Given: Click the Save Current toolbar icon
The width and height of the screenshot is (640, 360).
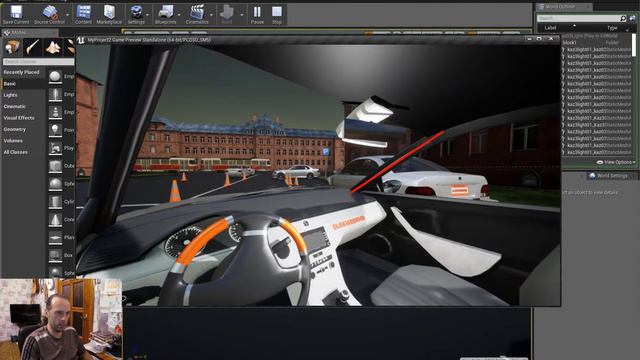Looking at the screenshot, I should [16, 14].
